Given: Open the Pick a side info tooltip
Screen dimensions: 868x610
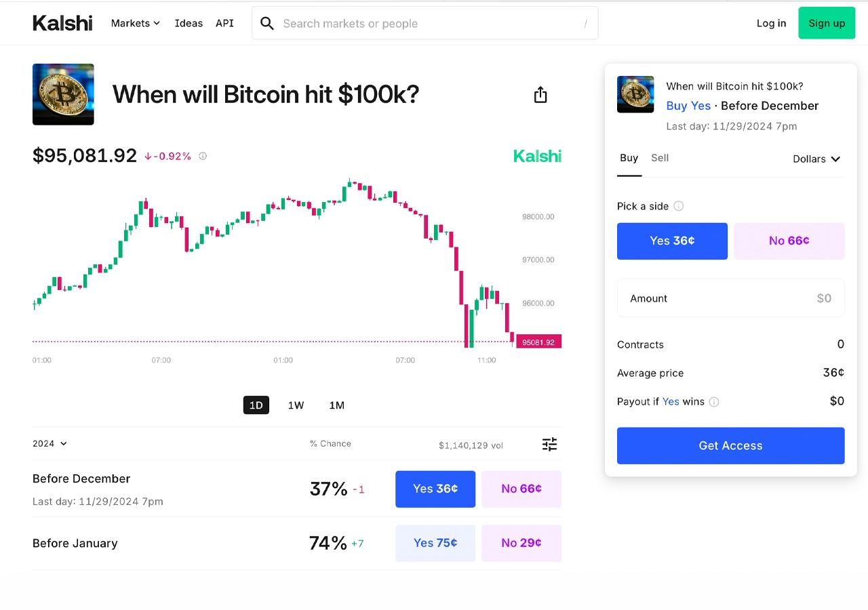Looking at the screenshot, I should point(679,206).
